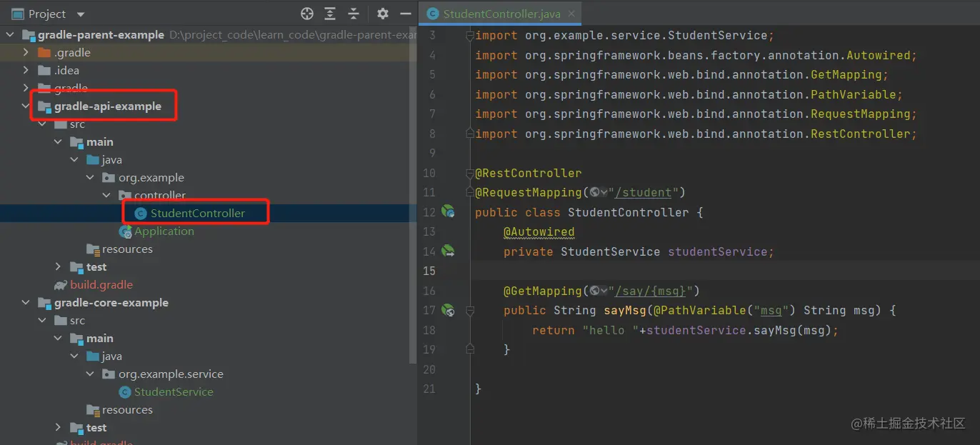The height and width of the screenshot is (445, 980).
Task: Click the StudentService class icon in tree
Action: click(x=125, y=391)
